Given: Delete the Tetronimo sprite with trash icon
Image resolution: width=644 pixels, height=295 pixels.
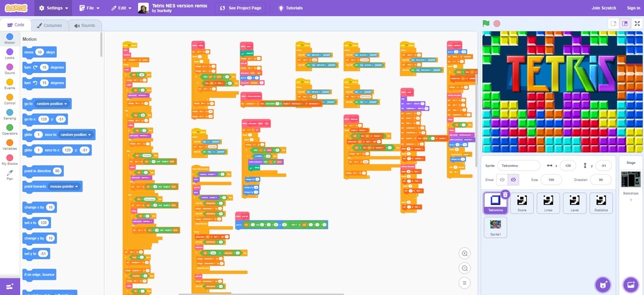Looking at the screenshot, I should [x=506, y=194].
